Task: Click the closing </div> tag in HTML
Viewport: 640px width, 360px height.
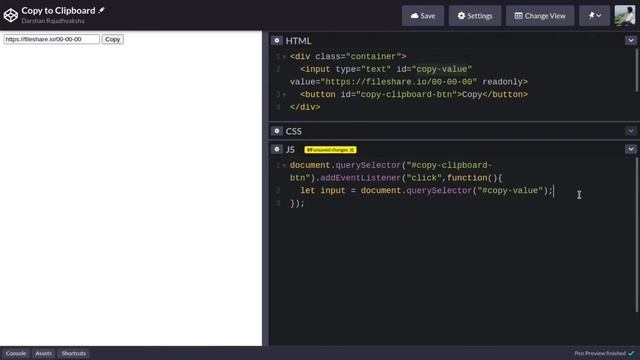Action: (x=305, y=107)
